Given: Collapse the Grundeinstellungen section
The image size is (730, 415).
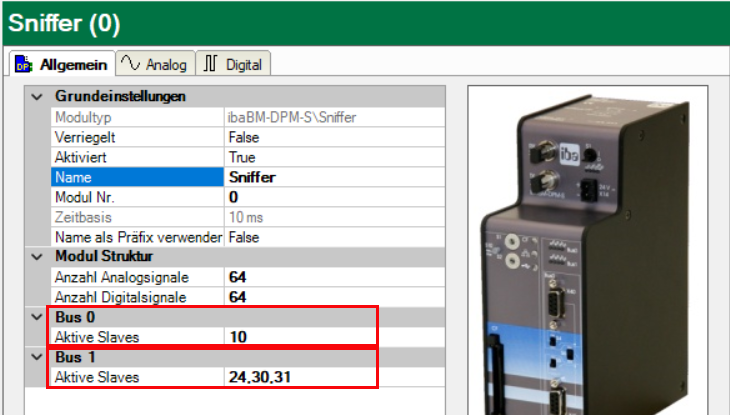Looking at the screenshot, I should point(38,97).
